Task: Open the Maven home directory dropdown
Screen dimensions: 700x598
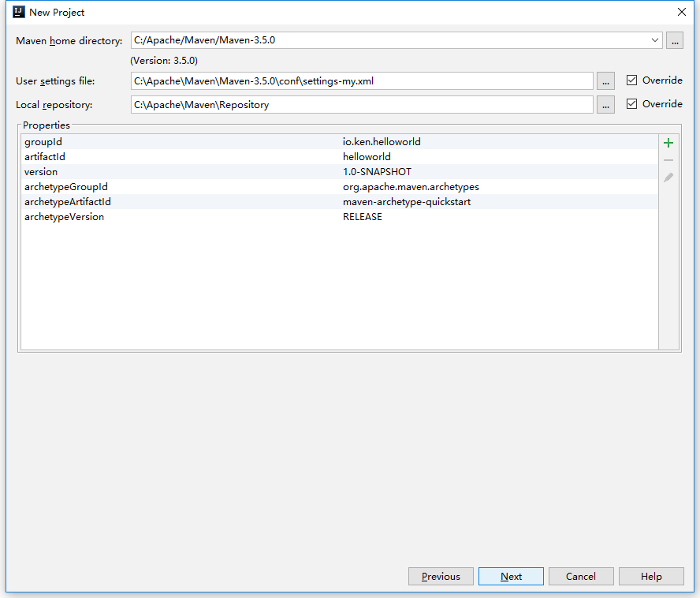Action: [655, 39]
